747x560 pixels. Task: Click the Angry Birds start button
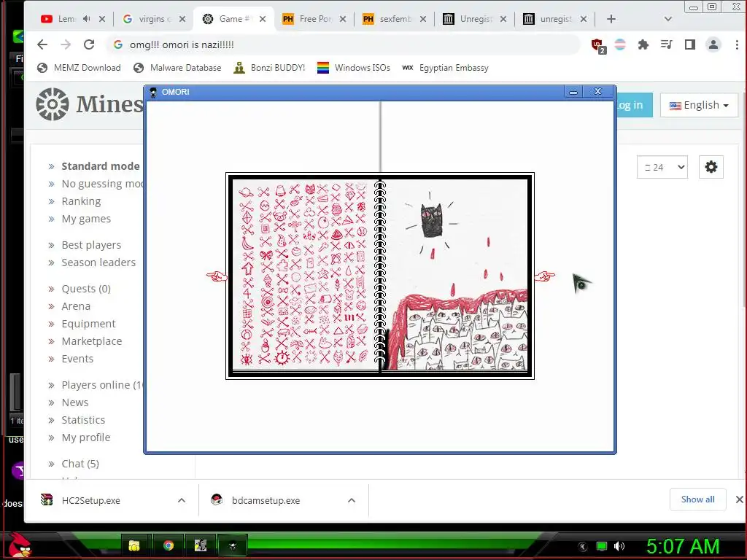(x=19, y=545)
